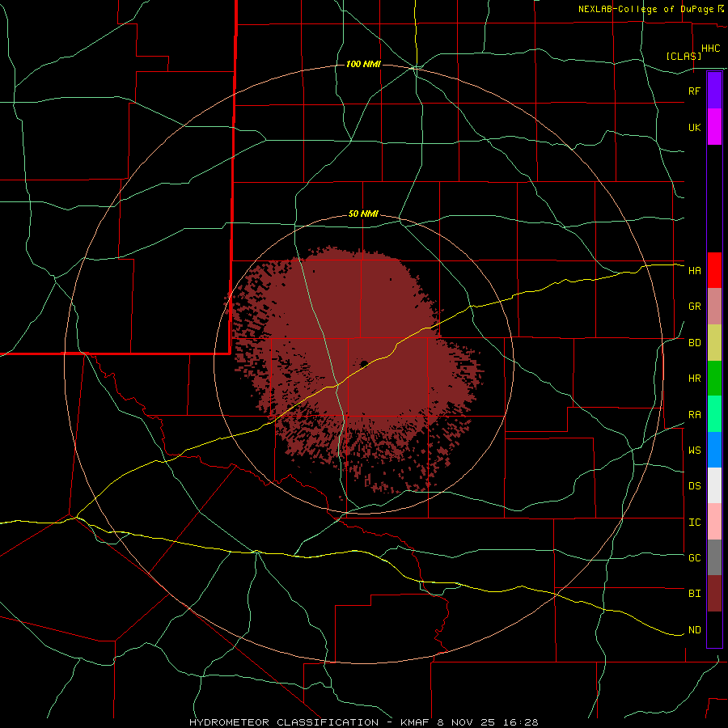Click the HHC product label
Screen dimensions: 728x728
710,49
